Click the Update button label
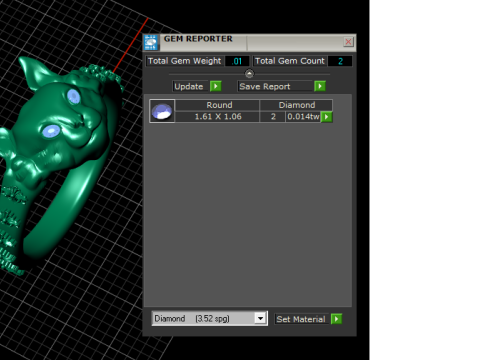 click(x=189, y=86)
